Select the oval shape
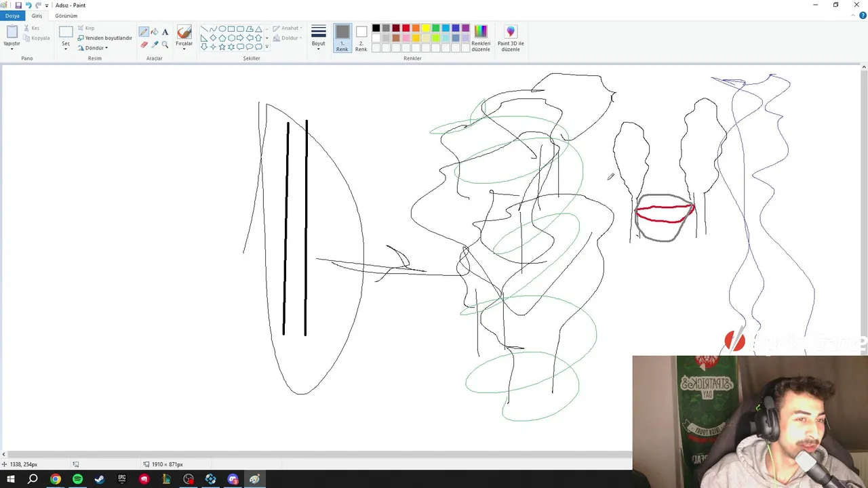The width and height of the screenshot is (868, 488). tap(222, 29)
